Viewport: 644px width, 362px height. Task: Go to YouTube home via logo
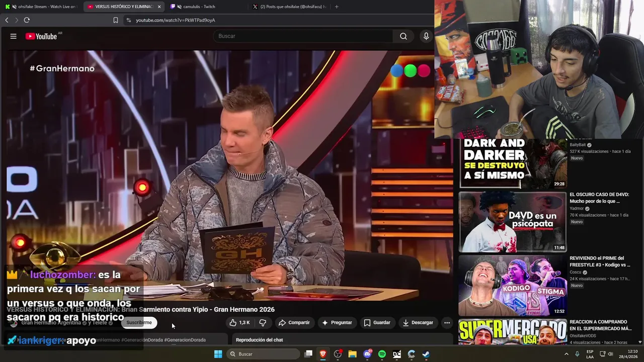(x=41, y=36)
